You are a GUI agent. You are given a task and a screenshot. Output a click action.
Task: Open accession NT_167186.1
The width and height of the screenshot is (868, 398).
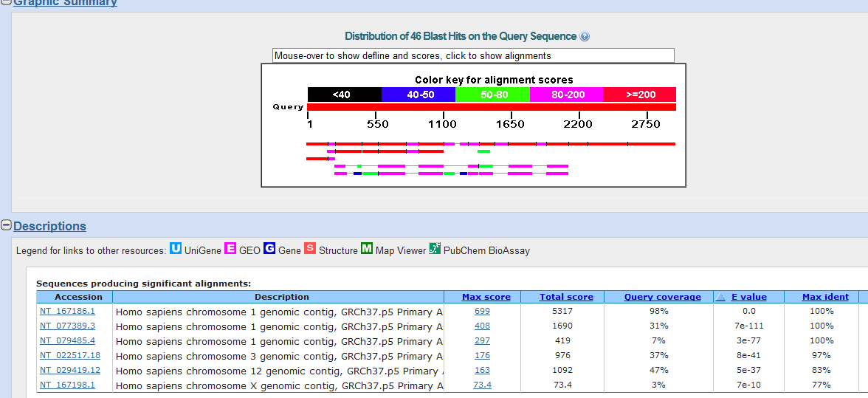coord(67,311)
